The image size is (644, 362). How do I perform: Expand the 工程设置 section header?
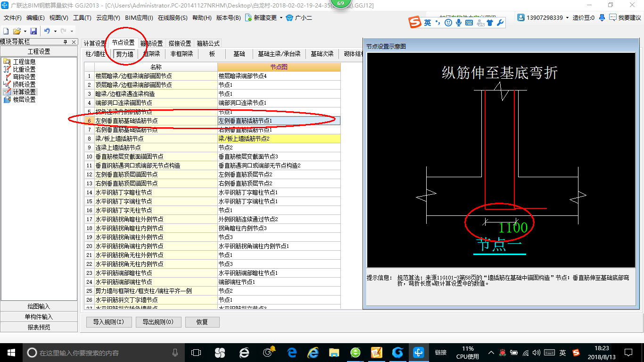pyautogui.click(x=39, y=51)
